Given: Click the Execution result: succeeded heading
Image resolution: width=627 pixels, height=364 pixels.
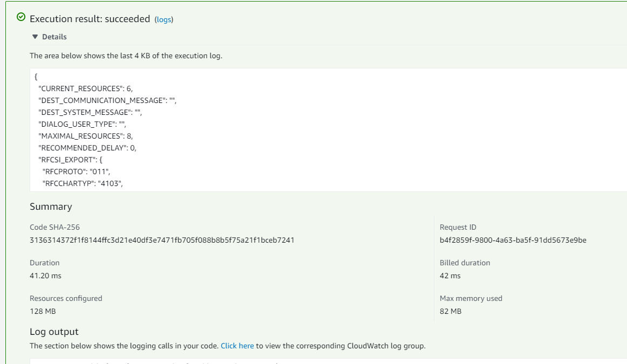Looking at the screenshot, I should 90,19.
